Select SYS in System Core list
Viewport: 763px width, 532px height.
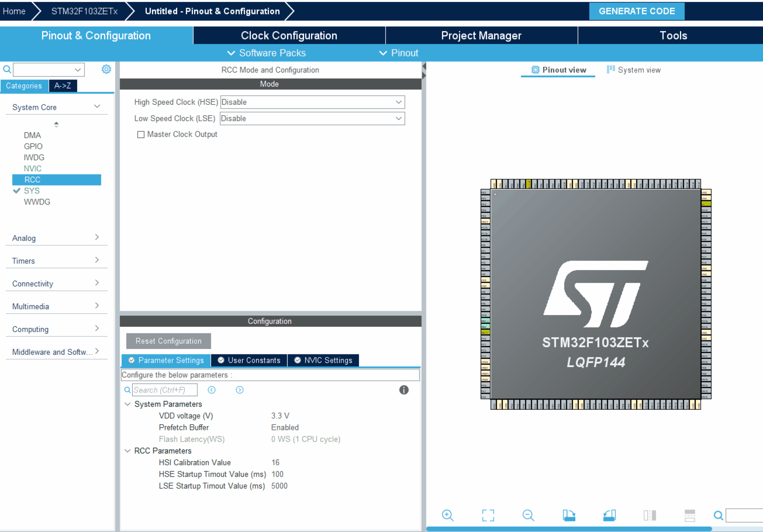coord(32,191)
